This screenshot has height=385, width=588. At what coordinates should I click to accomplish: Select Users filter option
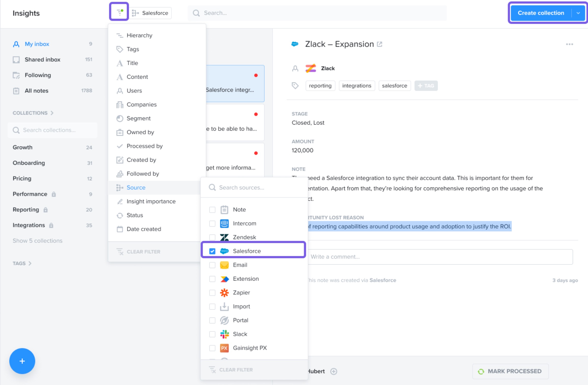click(157, 91)
